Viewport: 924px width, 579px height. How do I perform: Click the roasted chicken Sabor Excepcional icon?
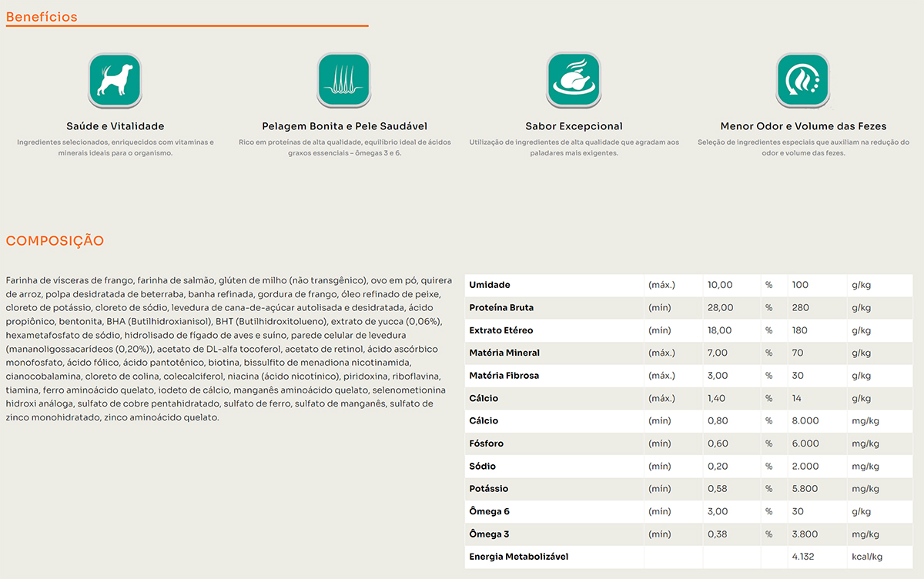click(x=574, y=79)
